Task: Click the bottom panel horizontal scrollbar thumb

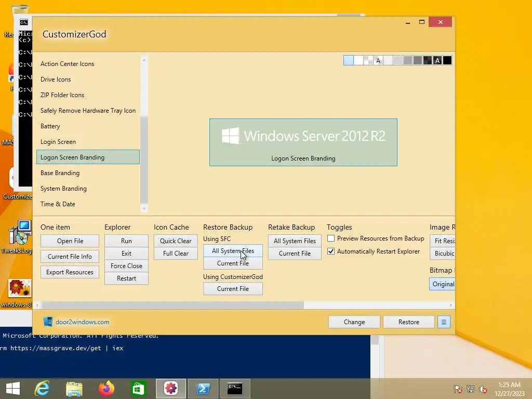Action: [x=172, y=305]
